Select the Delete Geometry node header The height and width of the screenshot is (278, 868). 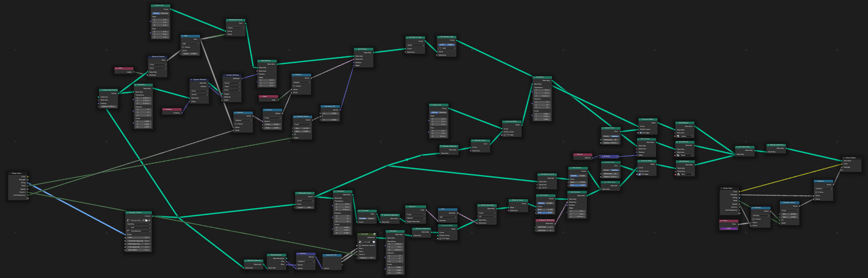pyautogui.click(x=487, y=205)
